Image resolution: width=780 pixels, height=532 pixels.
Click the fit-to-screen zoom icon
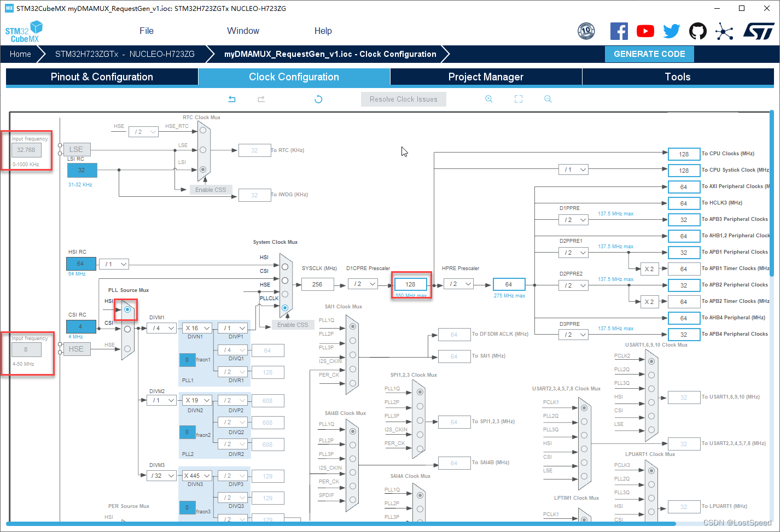(519, 99)
